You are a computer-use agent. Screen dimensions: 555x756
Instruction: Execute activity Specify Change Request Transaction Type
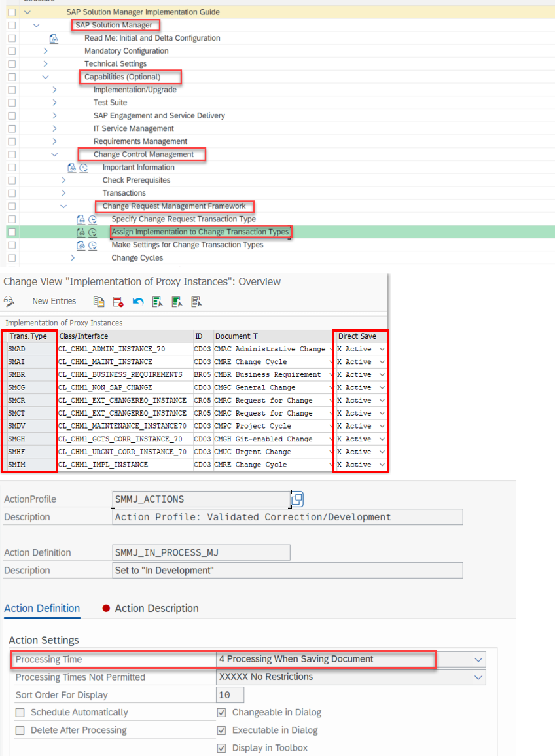tap(92, 219)
